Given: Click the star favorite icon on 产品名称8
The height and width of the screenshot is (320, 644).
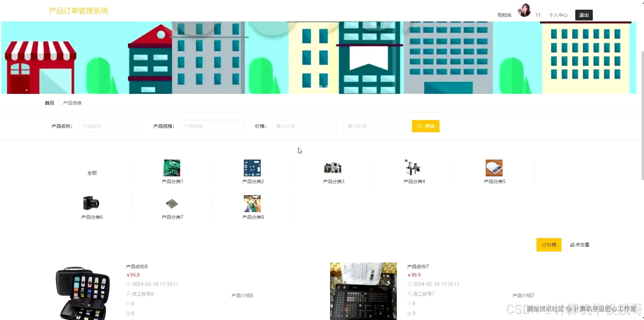Looking at the screenshot, I should [128, 303].
